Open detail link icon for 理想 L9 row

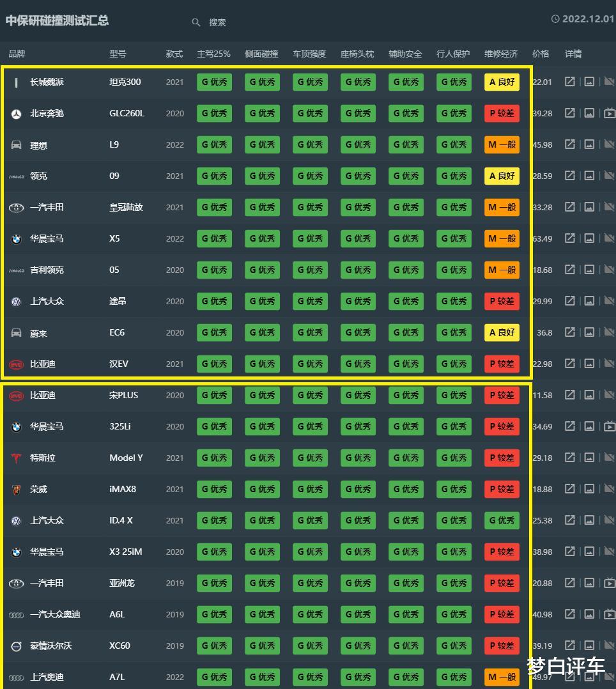[570, 144]
